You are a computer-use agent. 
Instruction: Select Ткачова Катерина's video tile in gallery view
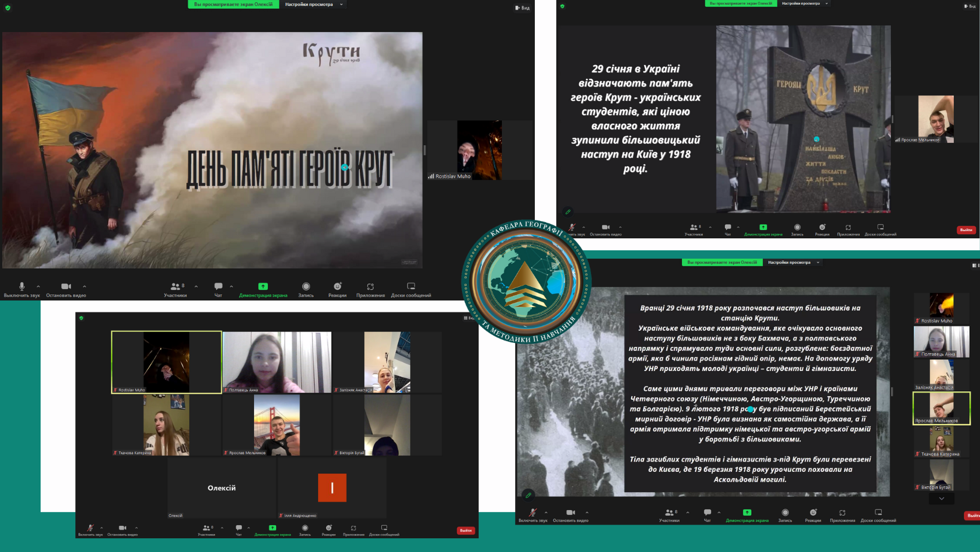(166, 425)
